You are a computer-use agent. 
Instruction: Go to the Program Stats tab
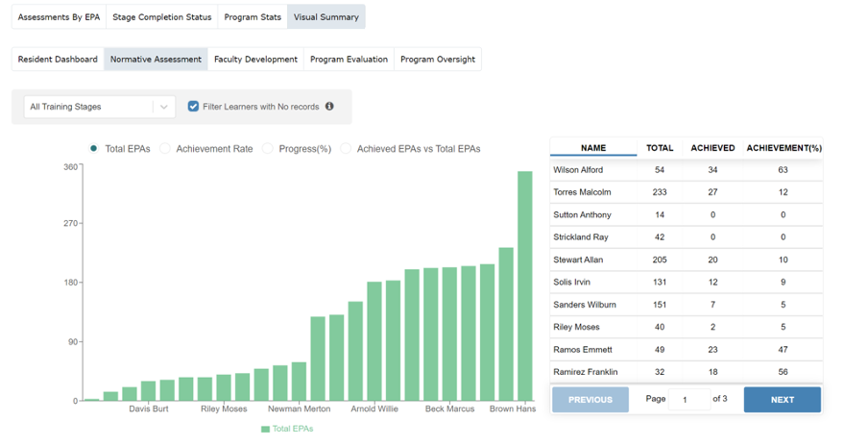253,17
